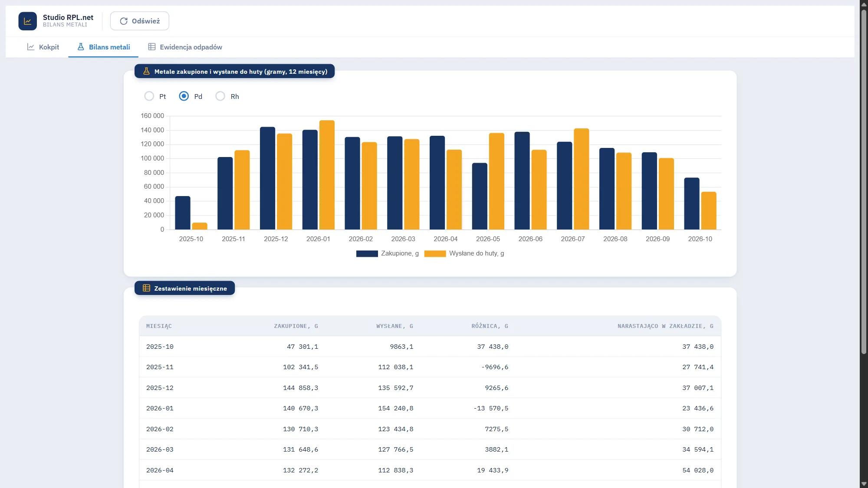This screenshot has width=868, height=488.
Task: Click the flask icon beside Bilans metali tab
Action: click(81, 47)
